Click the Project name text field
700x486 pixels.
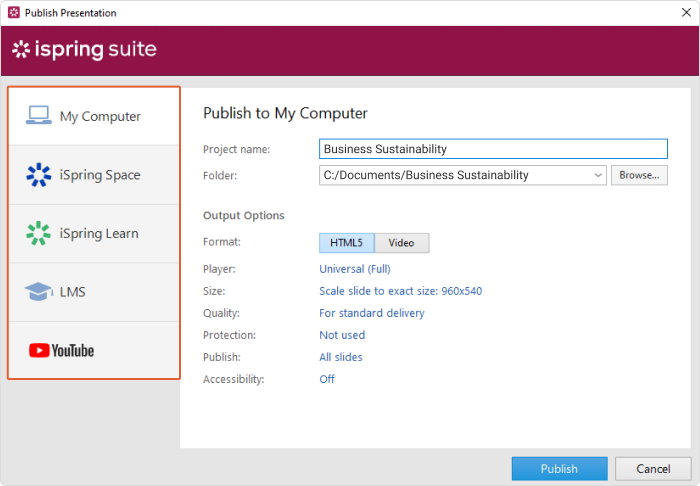(493, 149)
